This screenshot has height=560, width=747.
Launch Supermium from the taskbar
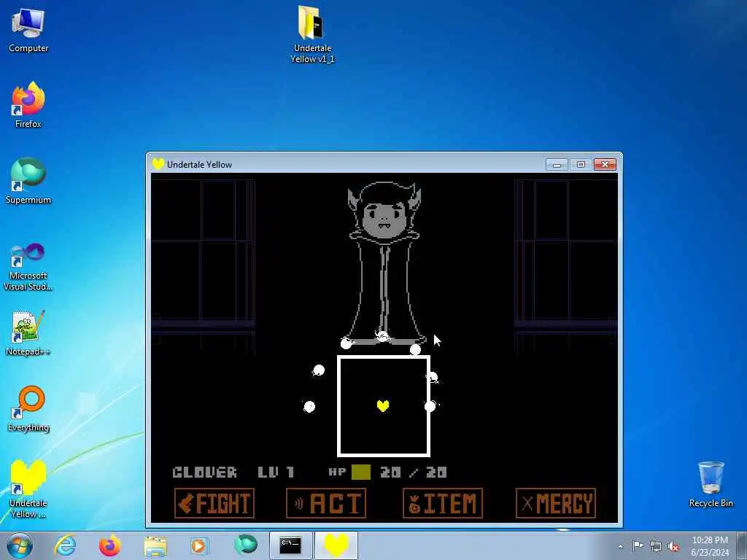pyautogui.click(x=245, y=545)
